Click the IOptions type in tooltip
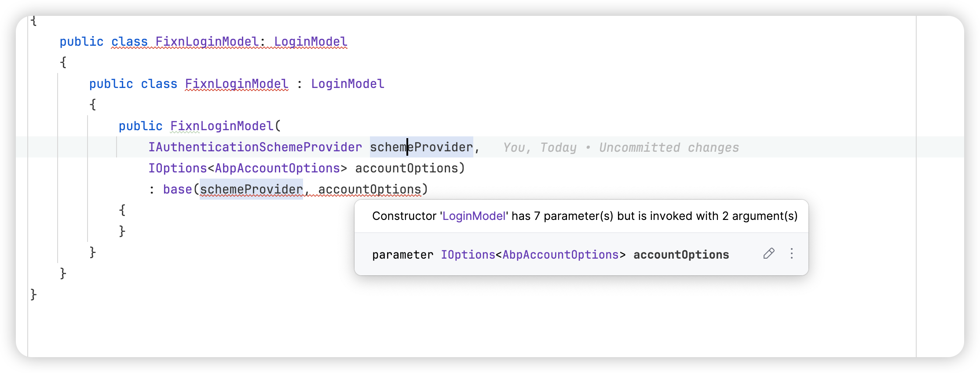This screenshot has height=373, width=980. (468, 255)
